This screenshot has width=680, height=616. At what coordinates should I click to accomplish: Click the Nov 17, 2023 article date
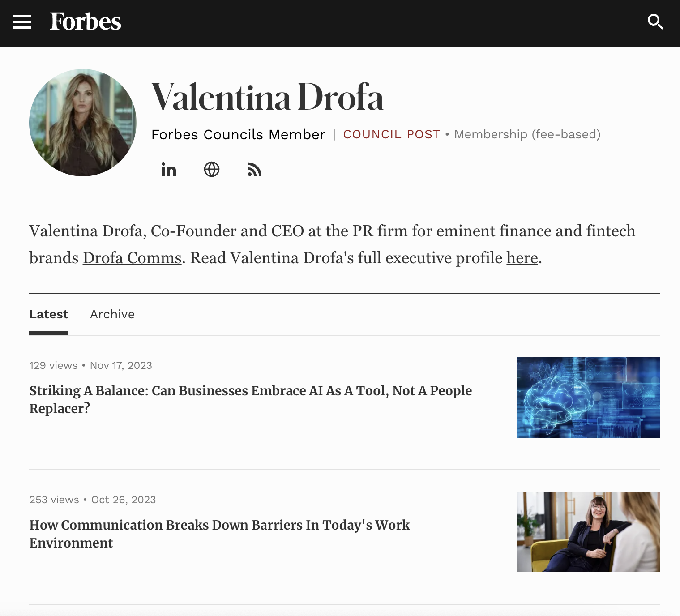(121, 365)
